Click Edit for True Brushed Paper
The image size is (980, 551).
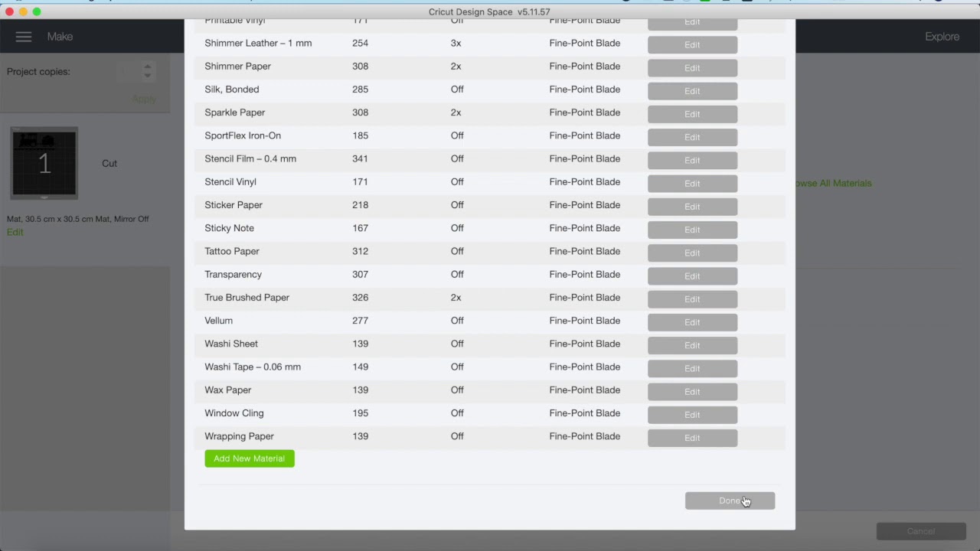(692, 298)
